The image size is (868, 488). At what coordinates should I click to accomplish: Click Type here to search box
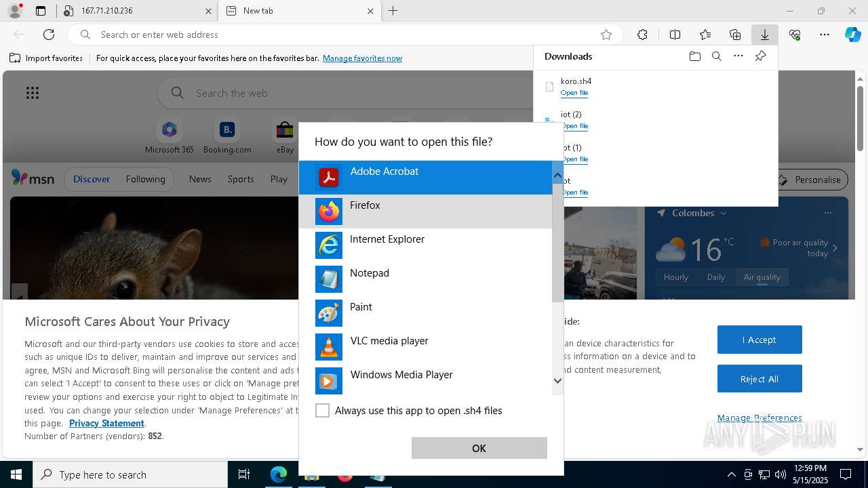click(x=130, y=474)
